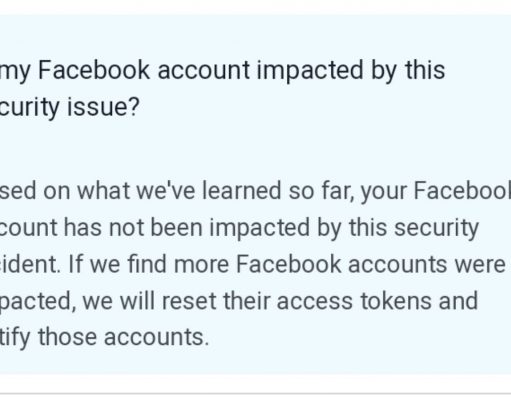The image size is (511, 400).
Task: Click "your" before Facebook in the paragraph
Action: [384, 192]
